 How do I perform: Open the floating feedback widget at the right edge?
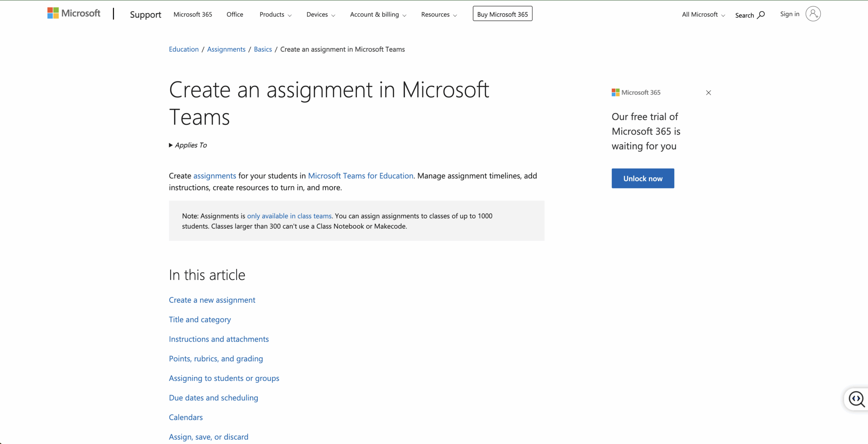click(x=856, y=399)
